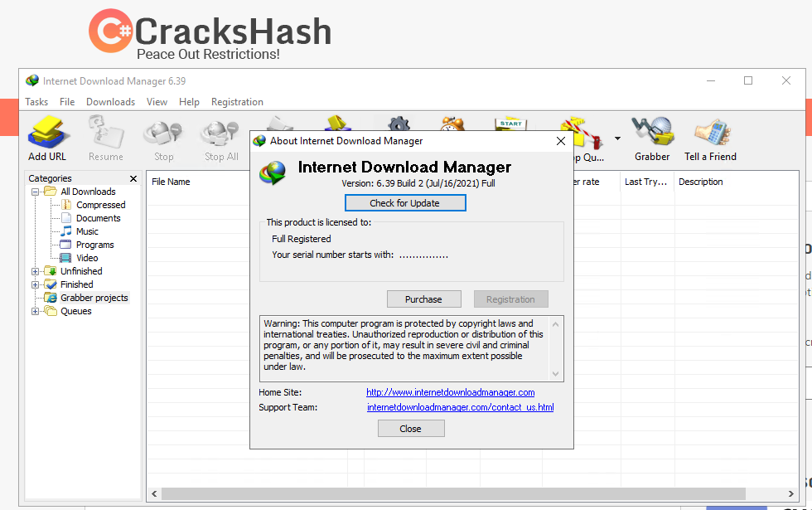Open the contact_us.html support link
This screenshot has height=510, width=812.
point(461,407)
